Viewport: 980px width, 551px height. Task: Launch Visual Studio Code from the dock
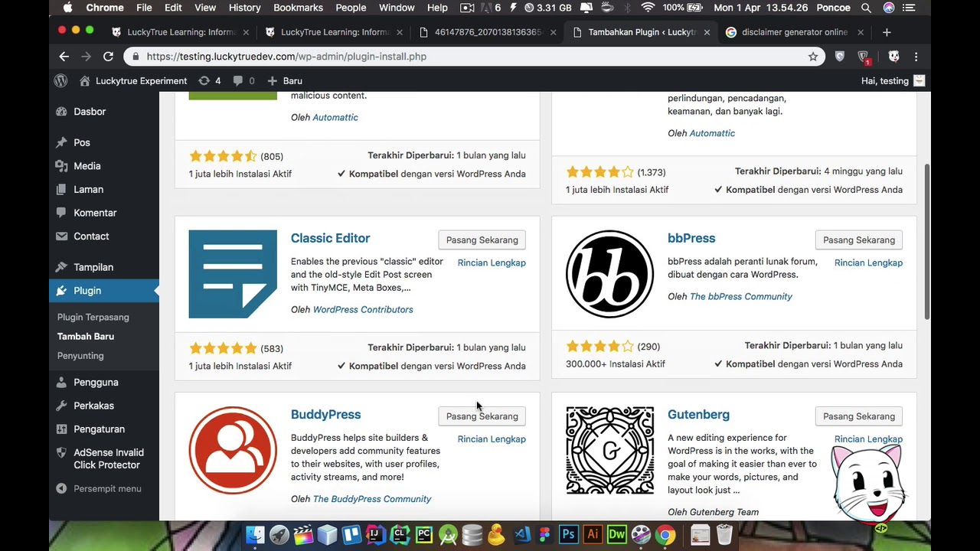point(521,534)
